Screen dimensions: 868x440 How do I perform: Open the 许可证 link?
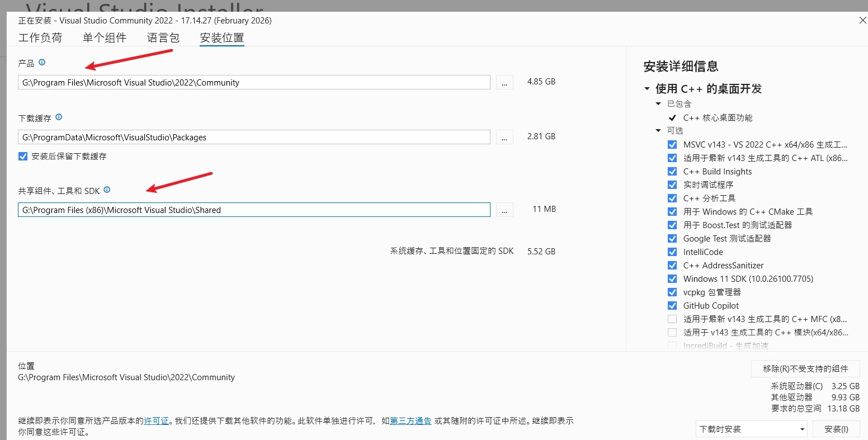157,421
